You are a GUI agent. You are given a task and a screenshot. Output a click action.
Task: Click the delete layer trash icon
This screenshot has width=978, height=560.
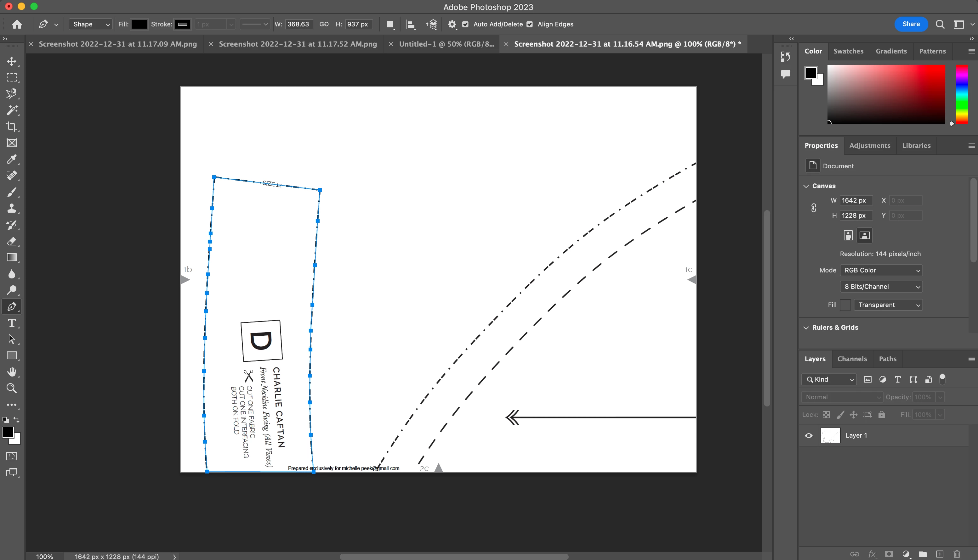pos(957,554)
